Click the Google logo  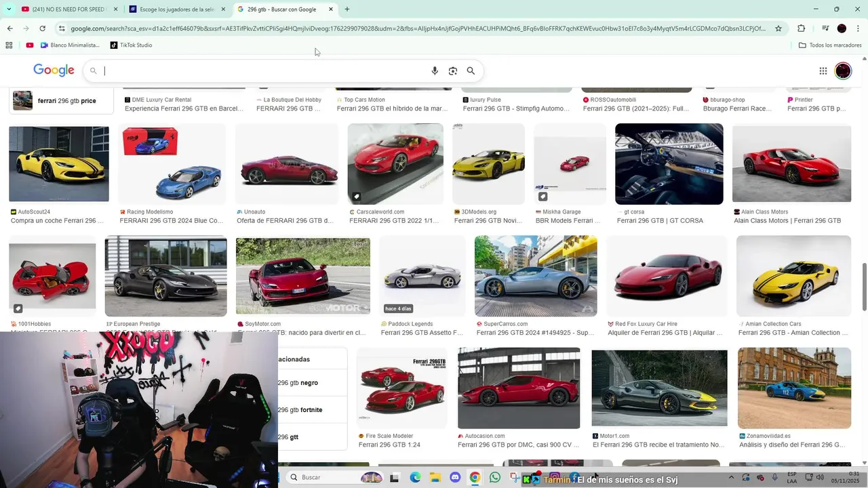(x=54, y=70)
